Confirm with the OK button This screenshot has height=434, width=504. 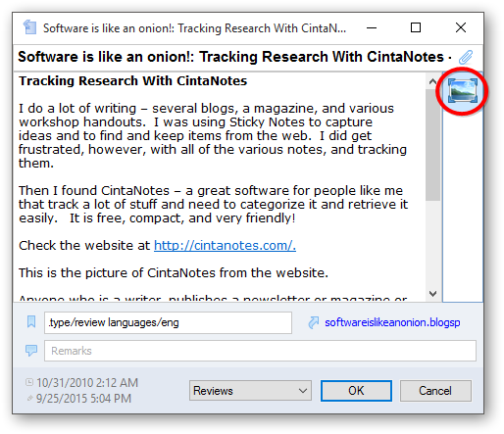tap(356, 391)
